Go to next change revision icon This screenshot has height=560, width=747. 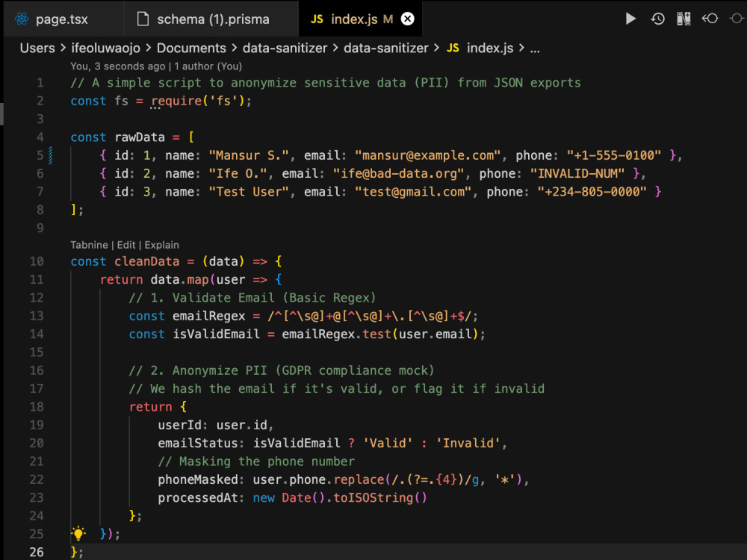tap(737, 19)
